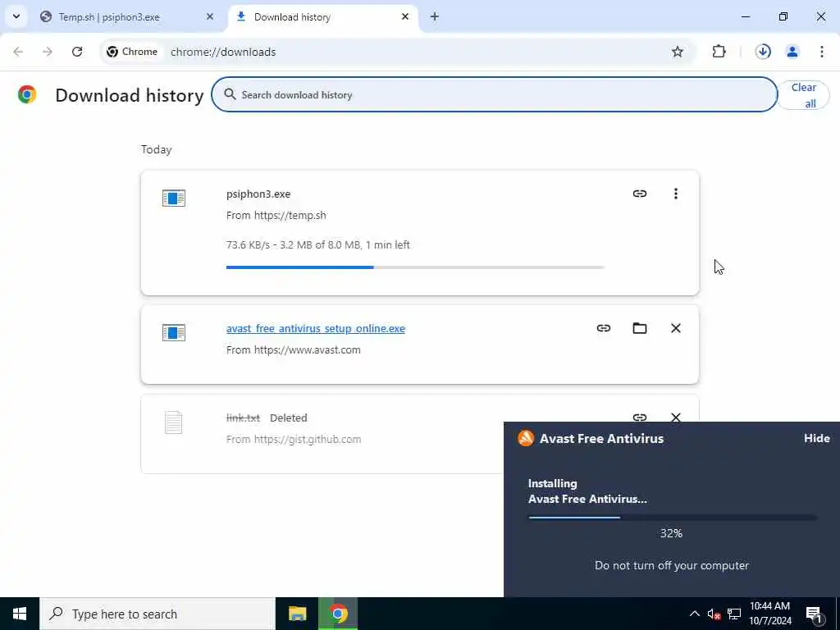Go back in browser history

tap(18, 52)
